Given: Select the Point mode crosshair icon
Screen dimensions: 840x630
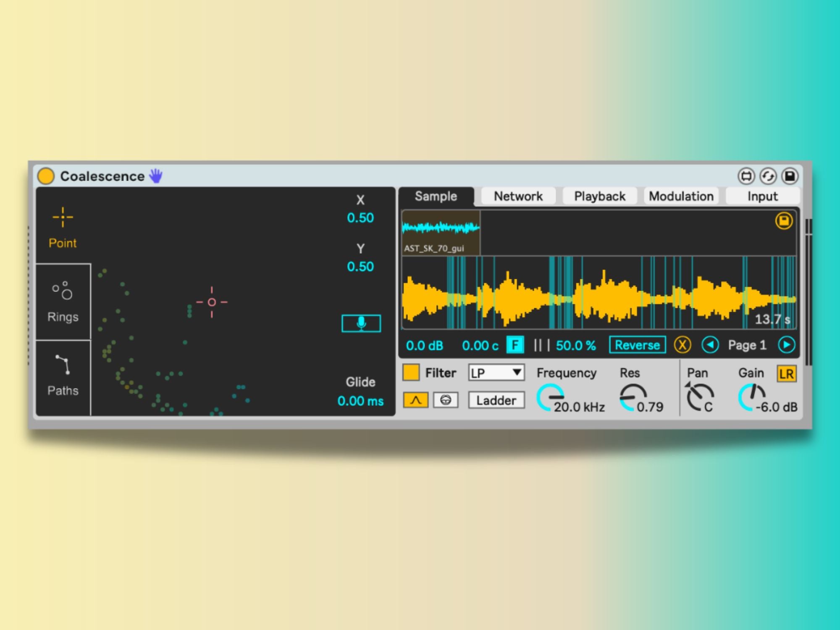Looking at the screenshot, I should coord(63,217).
